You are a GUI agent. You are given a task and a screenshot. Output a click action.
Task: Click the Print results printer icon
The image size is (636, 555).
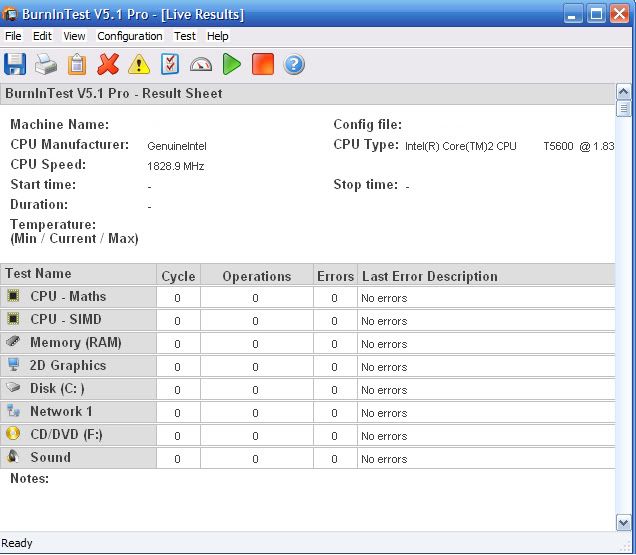(46, 64)
